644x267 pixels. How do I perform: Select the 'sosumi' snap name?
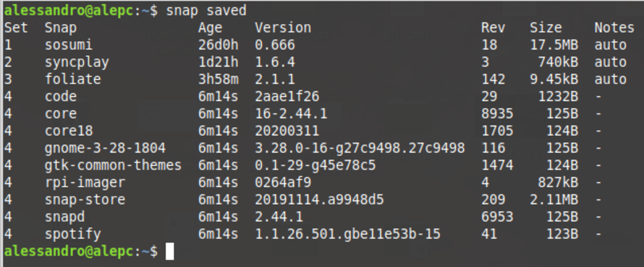69,45
